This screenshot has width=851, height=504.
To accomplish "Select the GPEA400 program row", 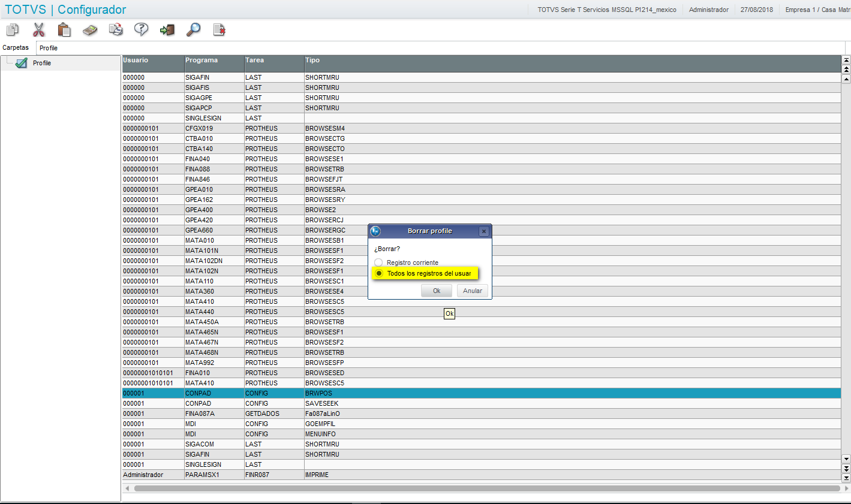I will coord(482,210).
